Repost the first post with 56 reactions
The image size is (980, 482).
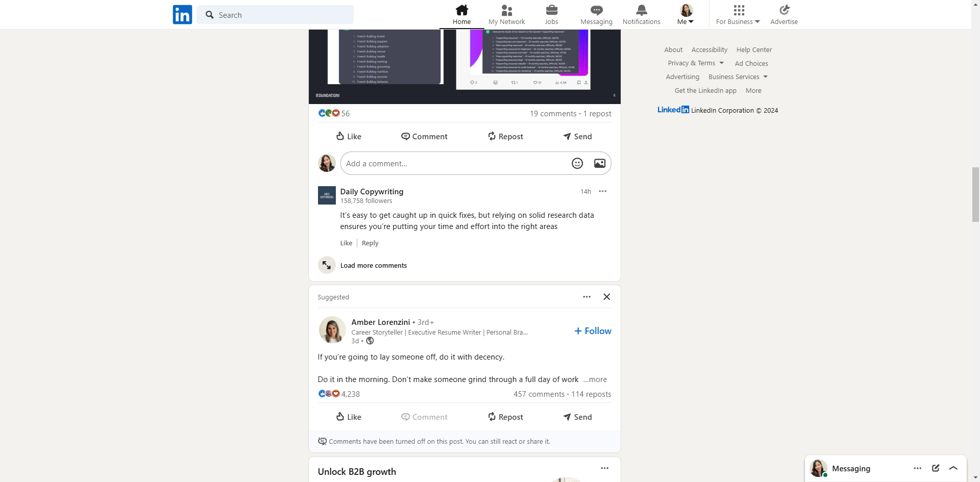[x=505, y=136]
